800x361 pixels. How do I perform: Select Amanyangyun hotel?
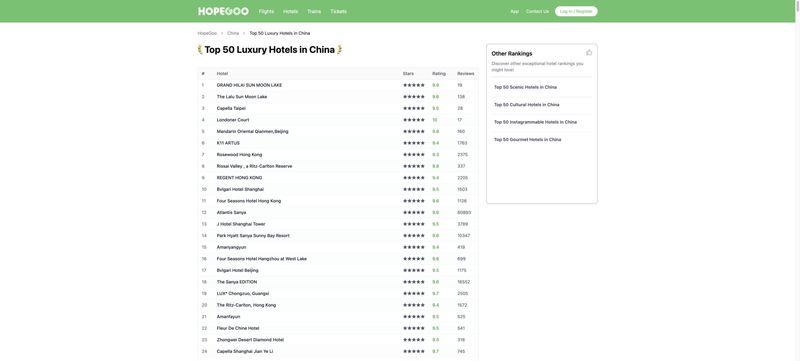click(x=231, y=247)
